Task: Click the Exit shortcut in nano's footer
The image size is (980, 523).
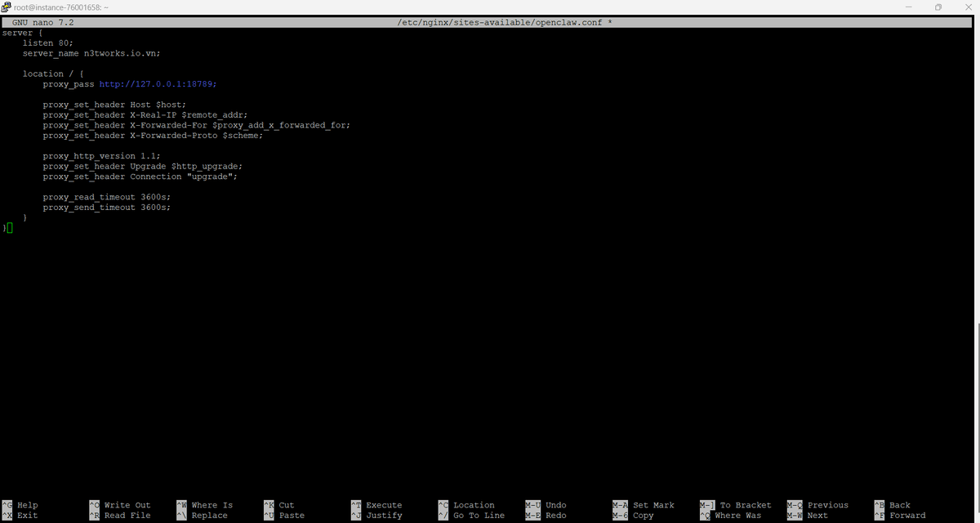Action: point(27,516)
